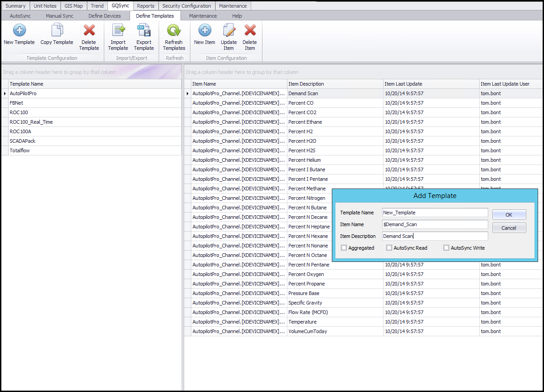Click the Update Item pencil icon
Image resolution: width=544 pixels, height=392 pixels.
pyautogui.click(x=229, y=31)
